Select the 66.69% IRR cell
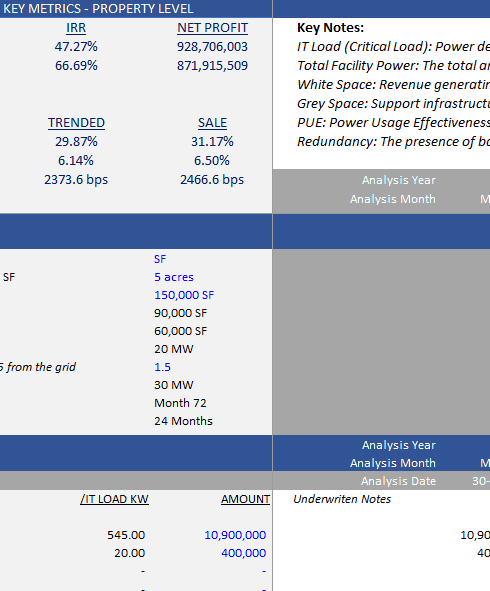The width and height of the screenshot is (490, 591). 76,66
